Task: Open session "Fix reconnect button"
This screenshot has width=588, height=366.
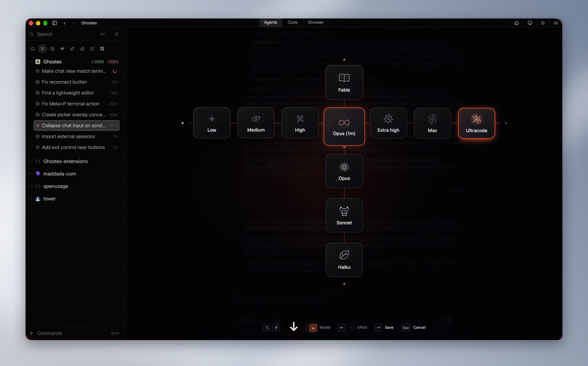Action: point(76,82)
